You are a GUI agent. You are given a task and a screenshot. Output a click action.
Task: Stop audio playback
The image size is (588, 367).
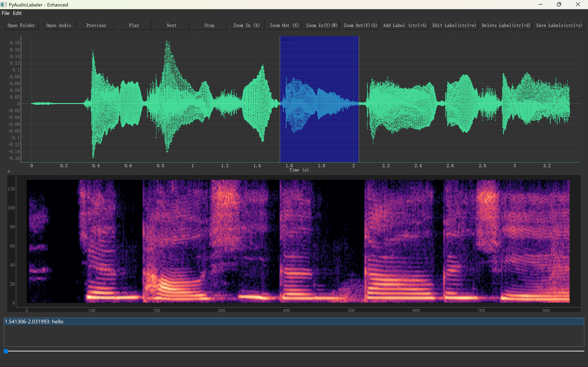[x=209, y=25]
